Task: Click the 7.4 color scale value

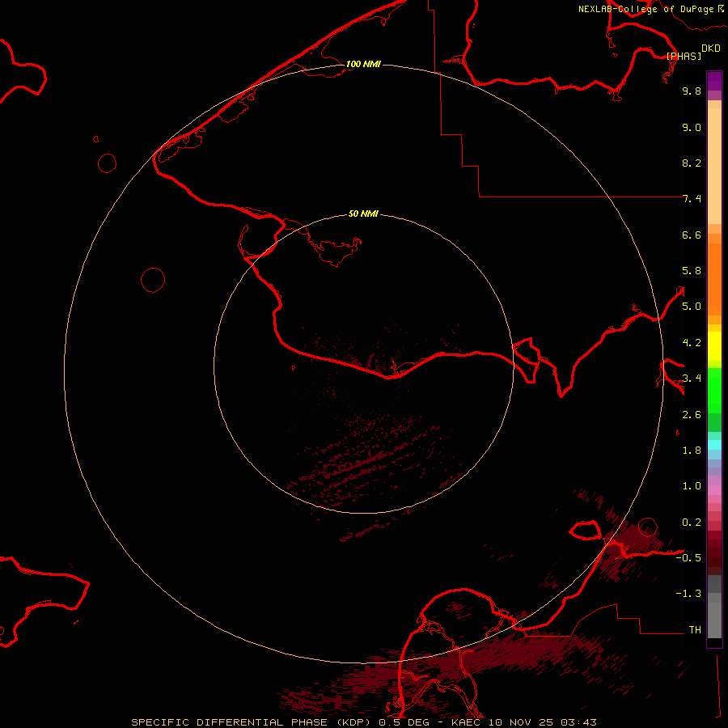Action: coord(692,199)
